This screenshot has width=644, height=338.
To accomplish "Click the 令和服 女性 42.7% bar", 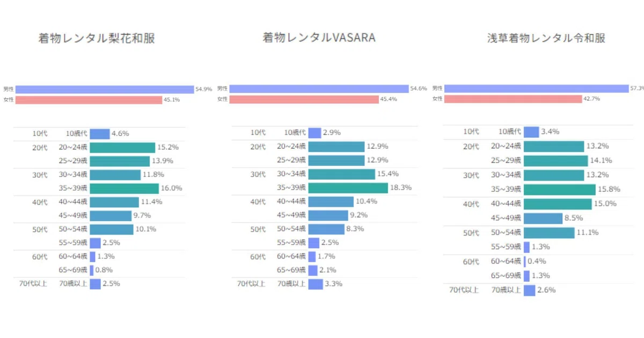I will click(513, 99).
